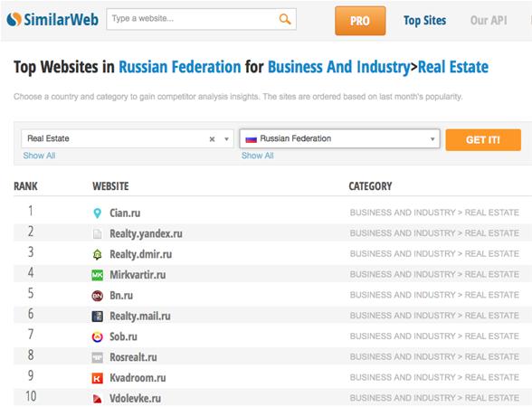This screenshot has width=532, height=407.
Task: Click the GET IT! button
Action: point(483,139)
